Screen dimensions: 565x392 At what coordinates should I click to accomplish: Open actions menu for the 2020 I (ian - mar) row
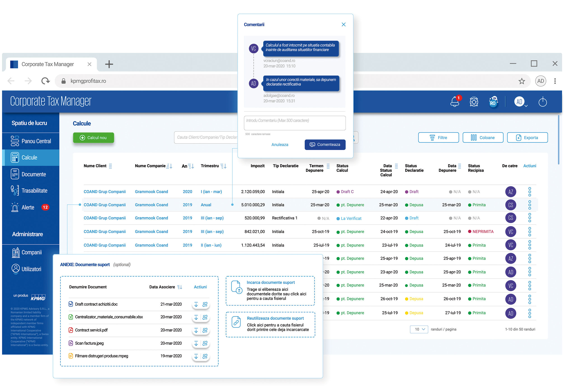click(530, 192)
